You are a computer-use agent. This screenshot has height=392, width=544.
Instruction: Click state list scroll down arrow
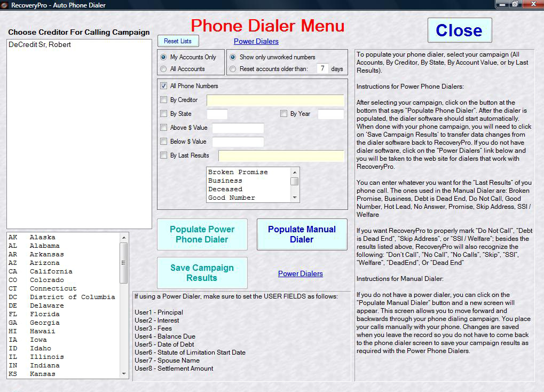click(124, 374)
